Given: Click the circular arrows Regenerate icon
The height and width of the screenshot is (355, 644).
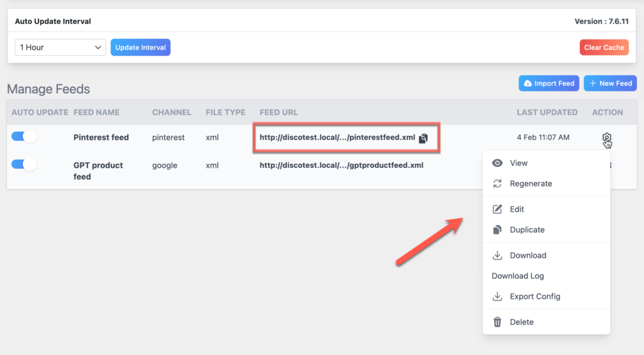Looking at the screenshot, I should coord(497,183).
